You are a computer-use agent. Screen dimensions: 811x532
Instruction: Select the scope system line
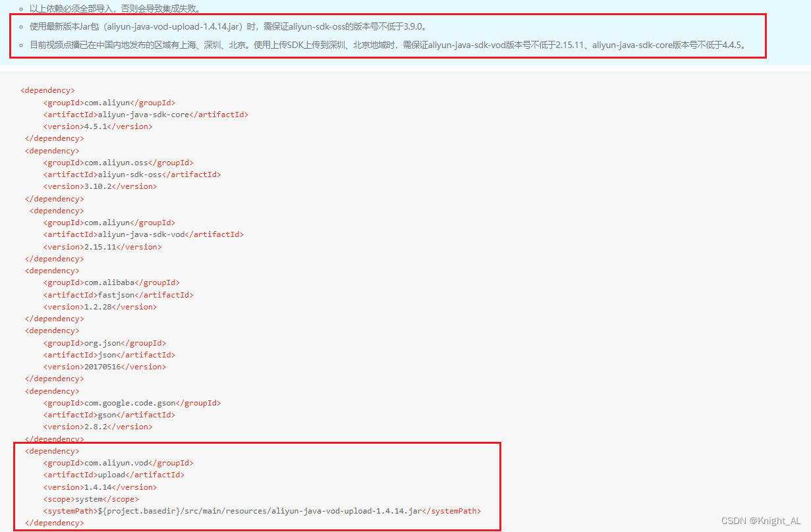tap(91, 499)
